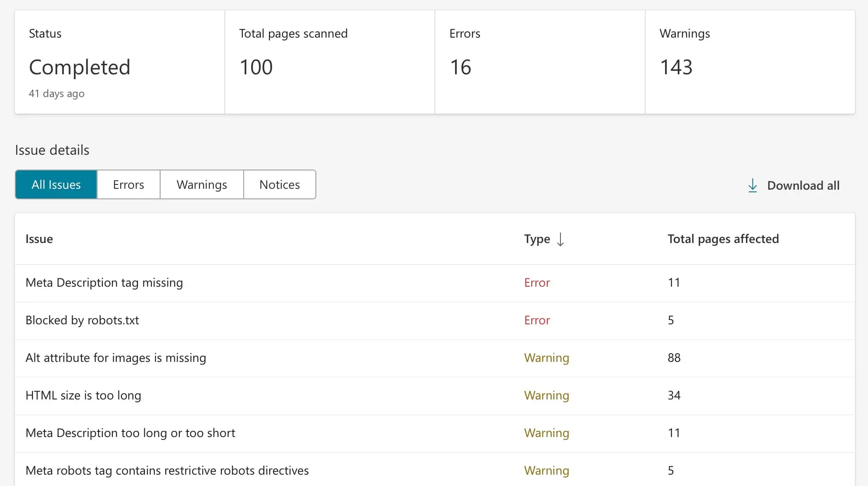The width and height of the screenshot is (868, 486).
Task: Click the Warnings summary card showing 143
Action: tap(749, 62)
